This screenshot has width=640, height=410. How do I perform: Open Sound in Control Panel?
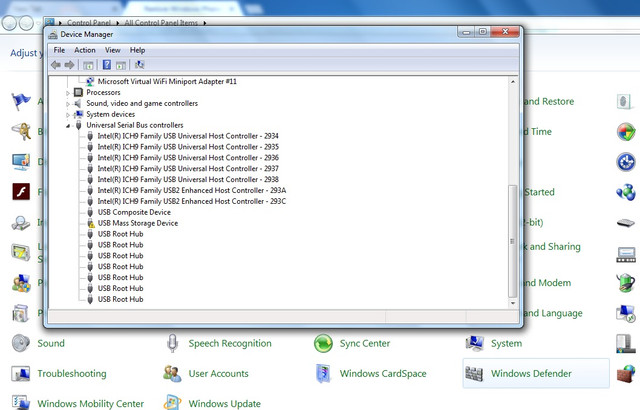(x=51, y=343)
